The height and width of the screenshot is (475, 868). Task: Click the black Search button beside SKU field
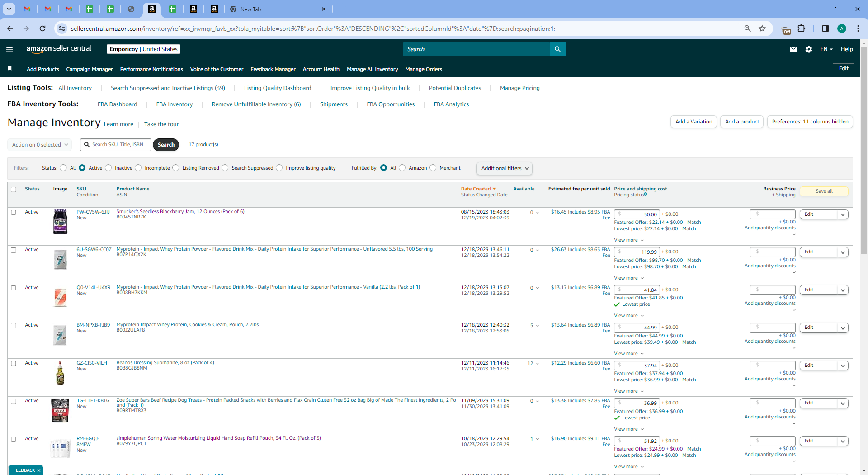[166, 145]
